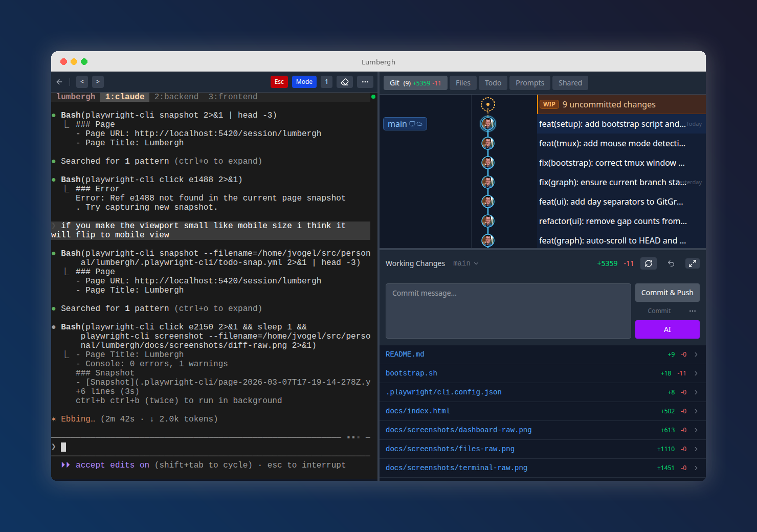Click the refresh icon in Working Changes panel
This screenshot has width=757, height=532.
click(649, 263)
